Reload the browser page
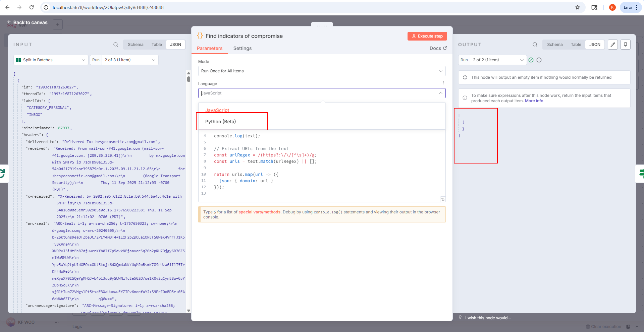Screen dimensions: 644x332 point(32,7)
